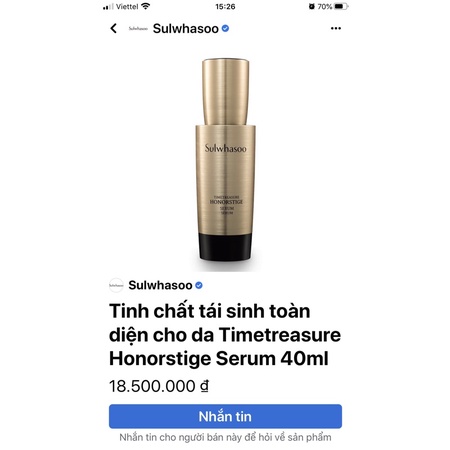Open the Sulwhasoo seller name link

(160, 285)
